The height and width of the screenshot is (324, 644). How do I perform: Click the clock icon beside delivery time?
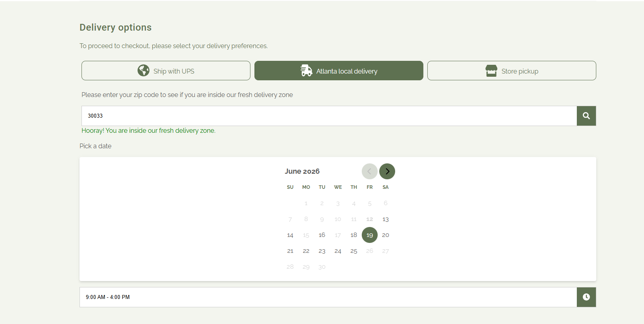(x=586, y=297)
